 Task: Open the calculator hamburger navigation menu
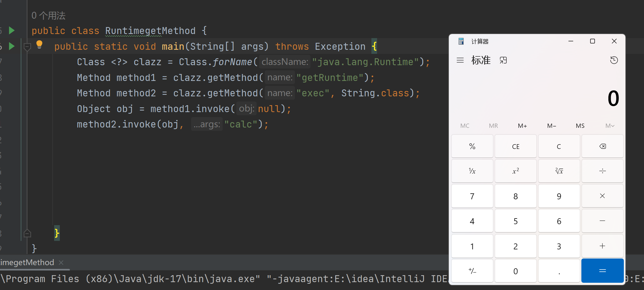tap(460, 60)
